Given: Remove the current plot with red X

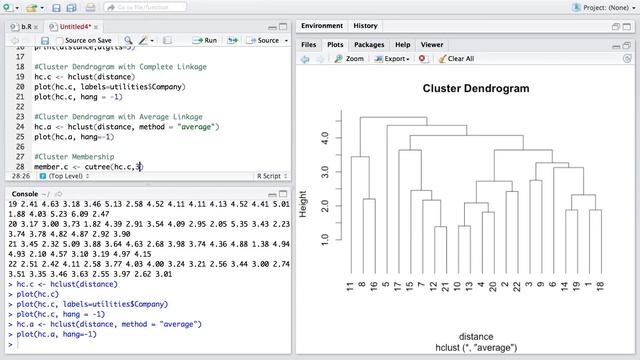Looking at the screenshot, I should tap(423, 59).
